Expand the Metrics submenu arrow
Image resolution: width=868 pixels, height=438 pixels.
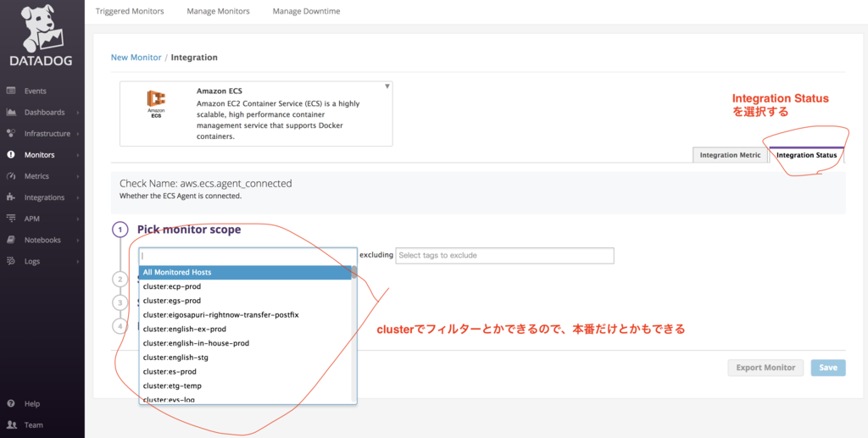(78, 176)
